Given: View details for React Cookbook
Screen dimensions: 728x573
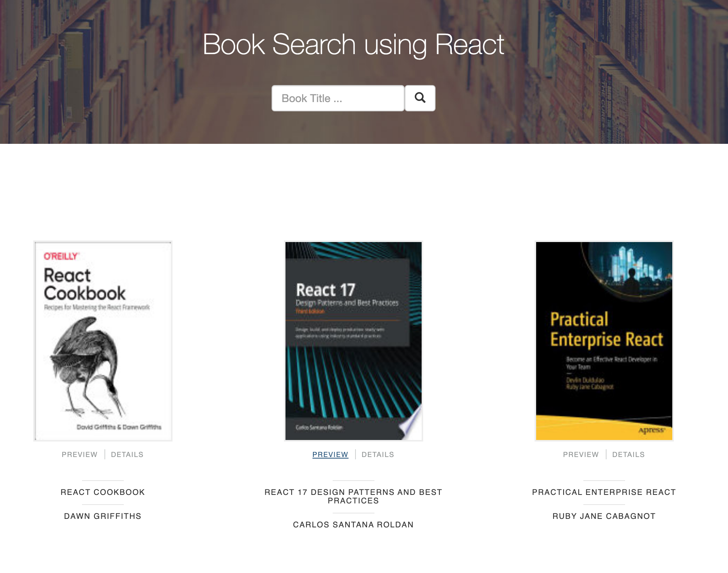Looking at the screenshot, I should (x=127, y=455).
